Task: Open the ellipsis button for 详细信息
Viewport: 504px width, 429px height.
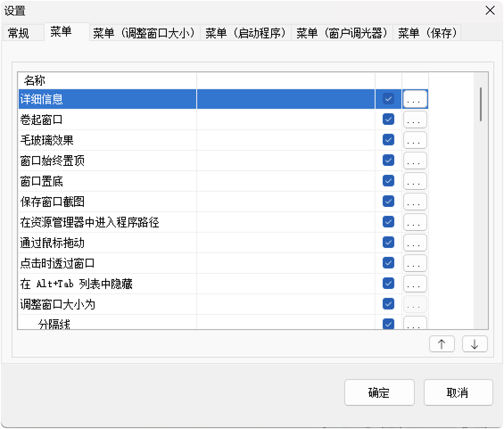Action: click(x=415, y=99)
